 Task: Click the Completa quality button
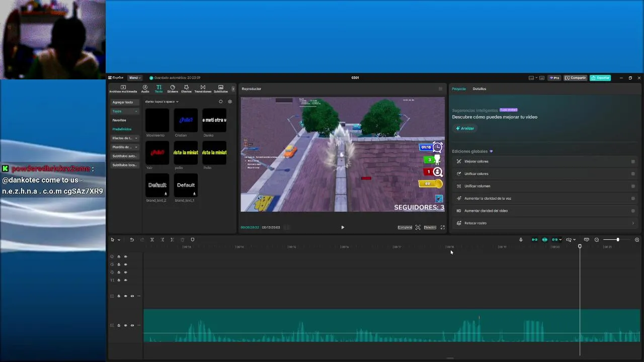point(405,227)
